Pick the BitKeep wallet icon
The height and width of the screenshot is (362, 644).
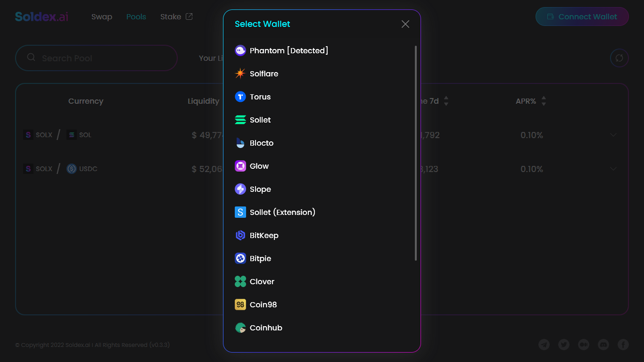click(x=240, y=235)
